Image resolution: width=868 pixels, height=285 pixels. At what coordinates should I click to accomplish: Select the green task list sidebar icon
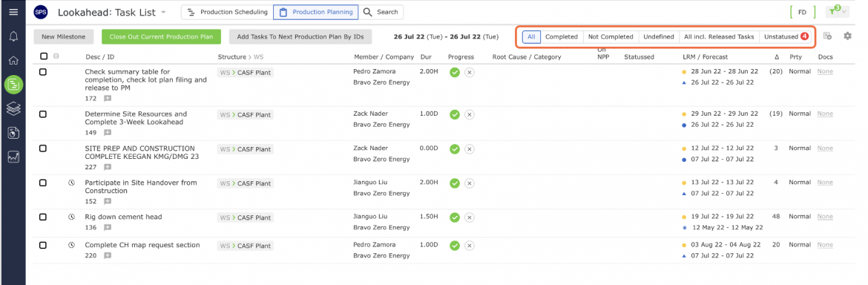click(13, 85)
